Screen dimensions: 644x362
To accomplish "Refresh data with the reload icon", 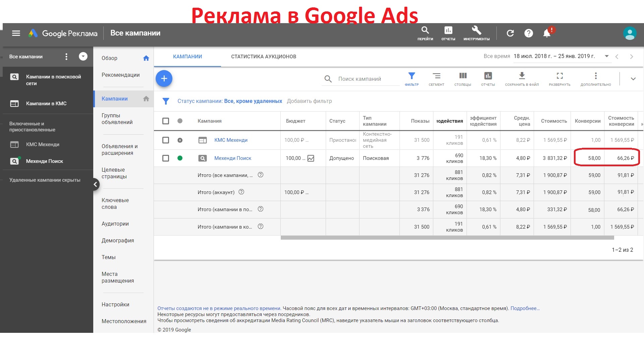I will 510,33.
